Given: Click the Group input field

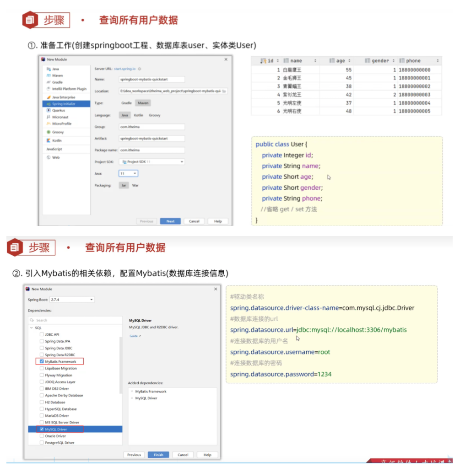Looking at the screenshot, I should (151, 127).
